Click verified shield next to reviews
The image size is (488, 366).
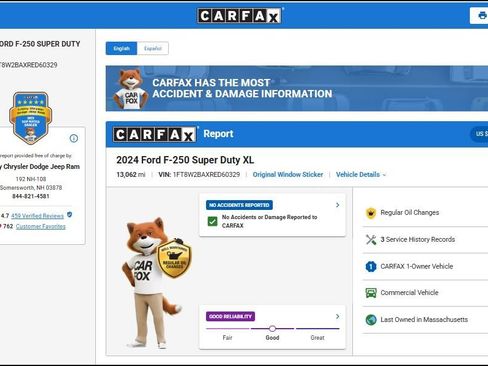[69, 215]
